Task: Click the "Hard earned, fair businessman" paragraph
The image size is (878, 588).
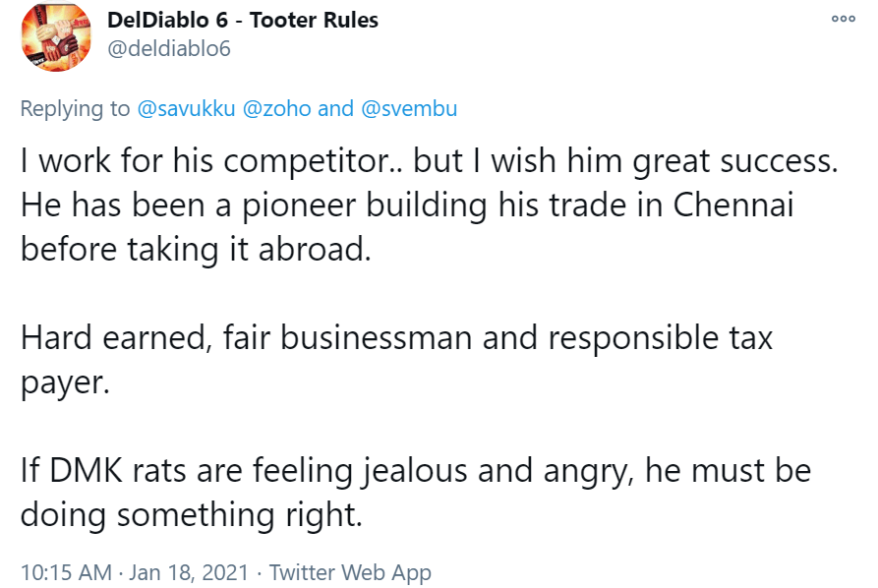Action: (x=396, y=360)
